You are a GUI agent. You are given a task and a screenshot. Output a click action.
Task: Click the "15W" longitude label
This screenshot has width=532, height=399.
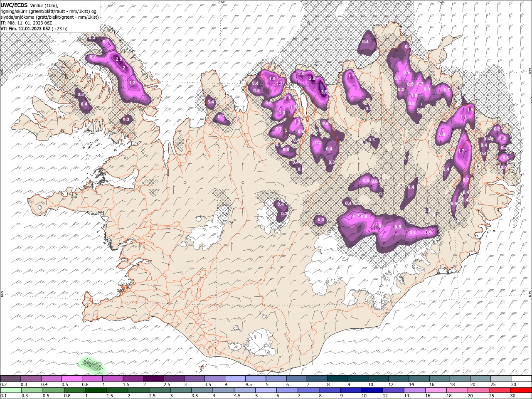(440, 2)
